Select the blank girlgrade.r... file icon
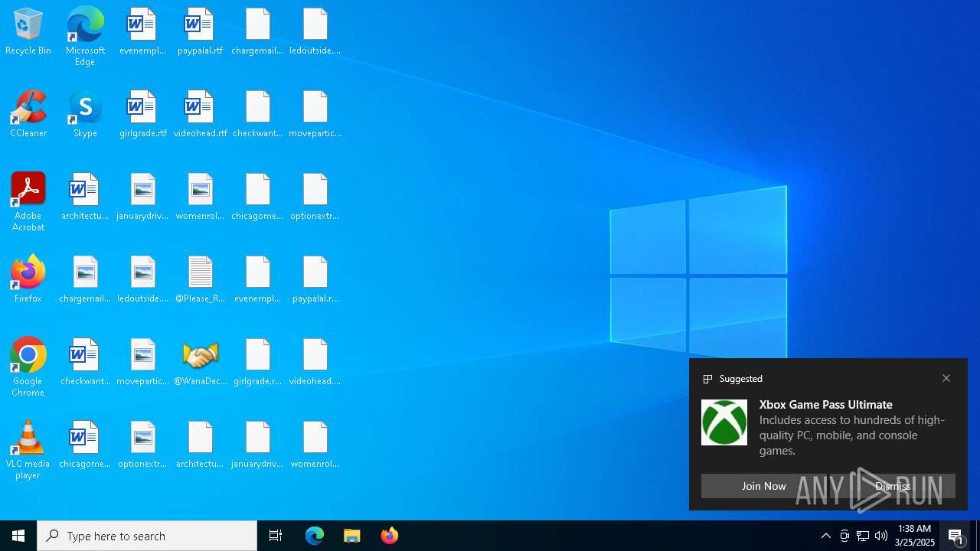This screenshot has width=980, height=551. (x=257, y=363)
